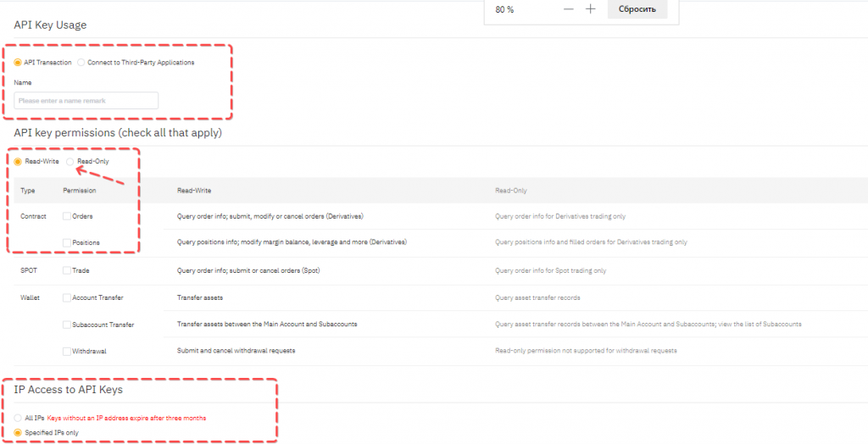Click 'Submit and cancel withdrawal requests' text
This screenshot has width=868, height=444.
236,351
